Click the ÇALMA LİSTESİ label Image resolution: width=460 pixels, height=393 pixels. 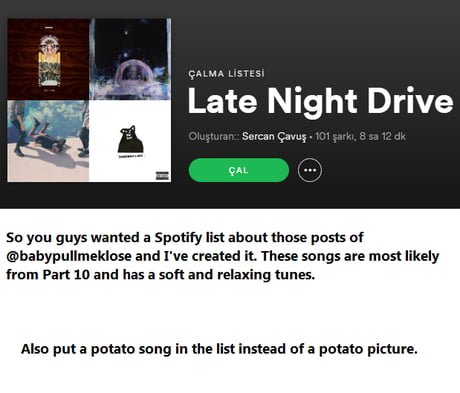coord(226,74)
